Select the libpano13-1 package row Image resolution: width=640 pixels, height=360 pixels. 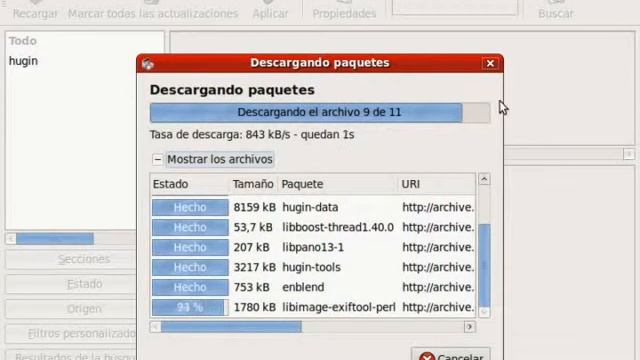(x=313, y=247)
